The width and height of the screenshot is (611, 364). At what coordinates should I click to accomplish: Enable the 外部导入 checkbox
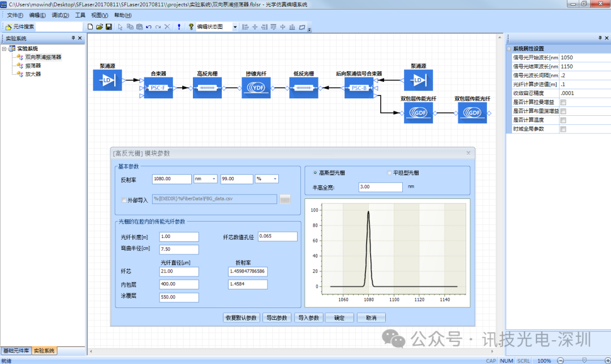pyautogui.click(x=124, y=200)
